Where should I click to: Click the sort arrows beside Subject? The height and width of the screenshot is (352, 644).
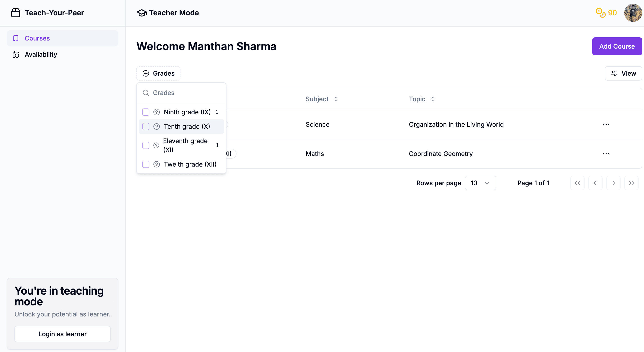tap(336, 99)
